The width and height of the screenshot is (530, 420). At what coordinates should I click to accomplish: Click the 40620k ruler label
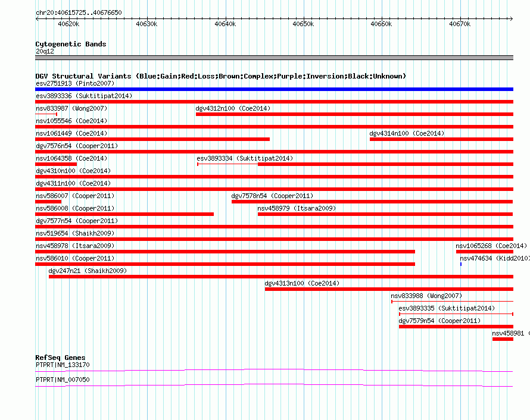pos(68,24)
